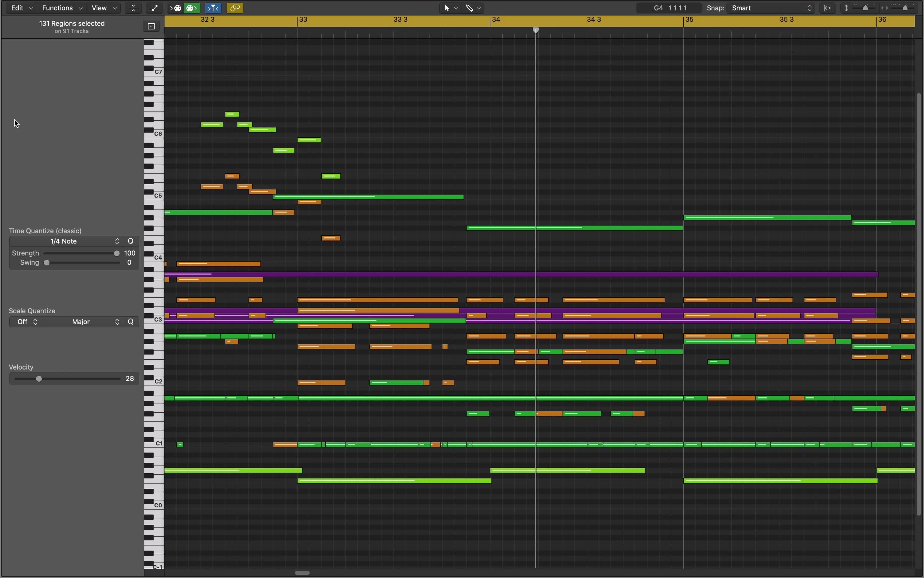Click the 'on 91 Tracks' text
The height and width of the screenshot is (578, 924).
point(72,31)
